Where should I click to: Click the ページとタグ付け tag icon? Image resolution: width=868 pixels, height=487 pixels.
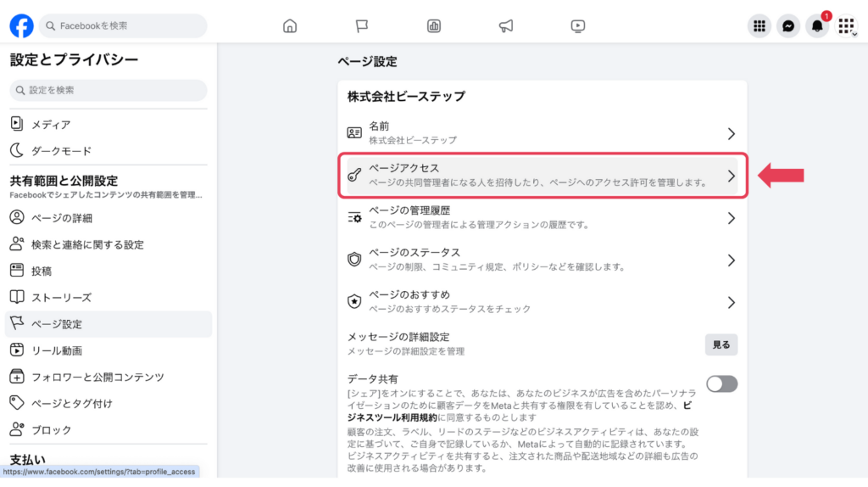point(17,403)
